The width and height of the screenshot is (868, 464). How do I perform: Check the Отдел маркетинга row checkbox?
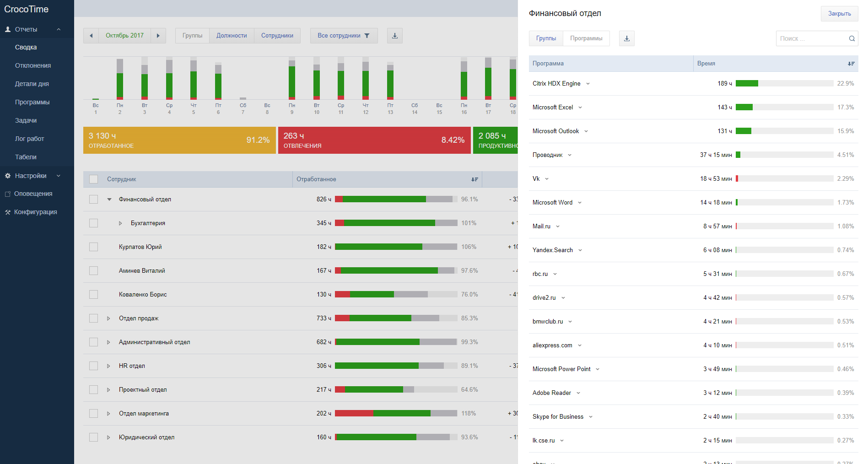click(94, 414)
